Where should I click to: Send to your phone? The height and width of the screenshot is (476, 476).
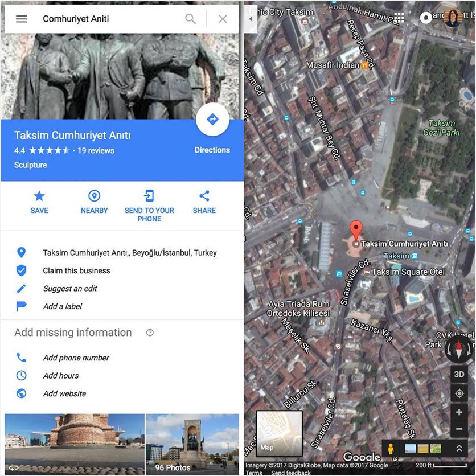(149, 206)
